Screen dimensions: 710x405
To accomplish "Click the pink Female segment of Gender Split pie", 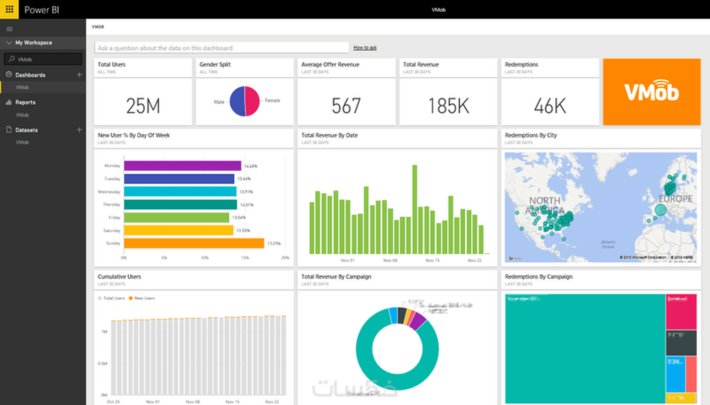I will (x=251, y=100).
